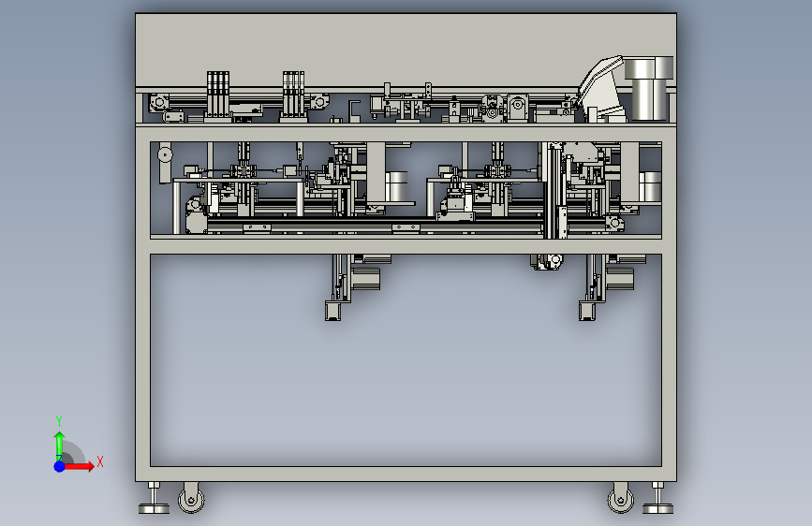Select the bottom horizontal frame beam above the casters
812x526 pixels.
pos(406,474)
